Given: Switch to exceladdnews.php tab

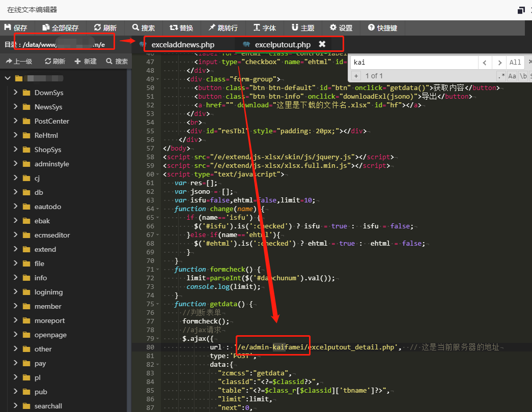Looking at the screenshot, I should point(183,45).
